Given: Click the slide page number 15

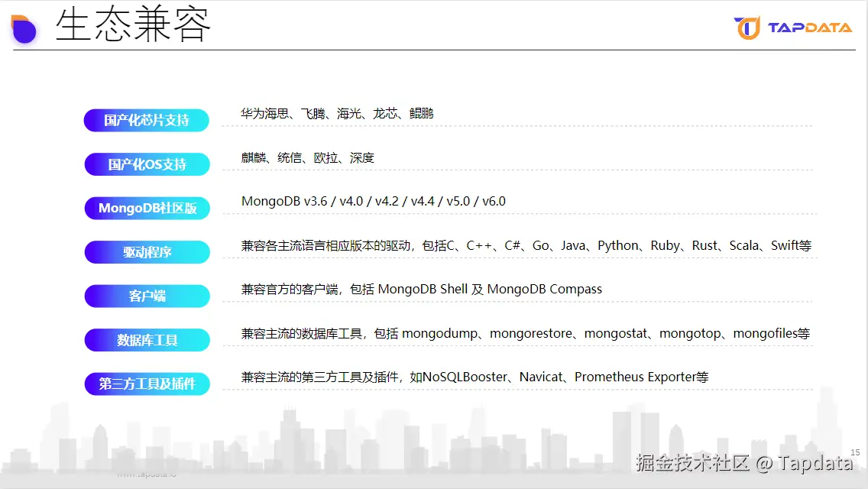Looking at the screenshot, I should tap(855, 452).
